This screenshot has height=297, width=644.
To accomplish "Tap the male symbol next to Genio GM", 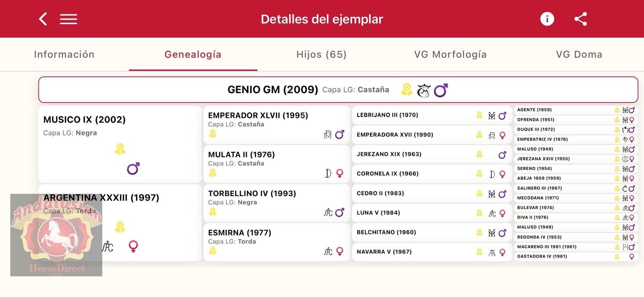I will (441, 90).
